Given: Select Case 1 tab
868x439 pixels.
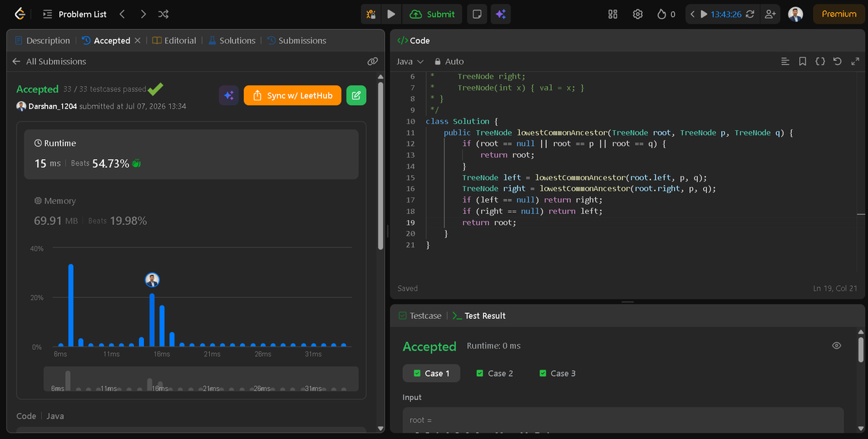Looking at the screenshot, I should tap(432, 373).
